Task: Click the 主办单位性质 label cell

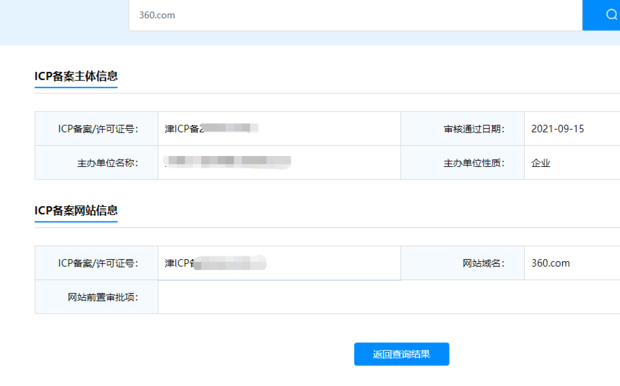Action: coord(463,163)
